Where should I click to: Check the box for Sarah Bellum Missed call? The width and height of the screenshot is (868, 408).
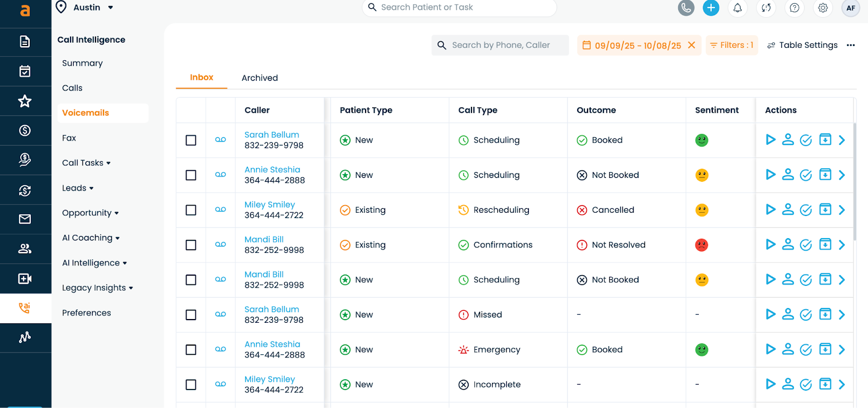point(191,315)
